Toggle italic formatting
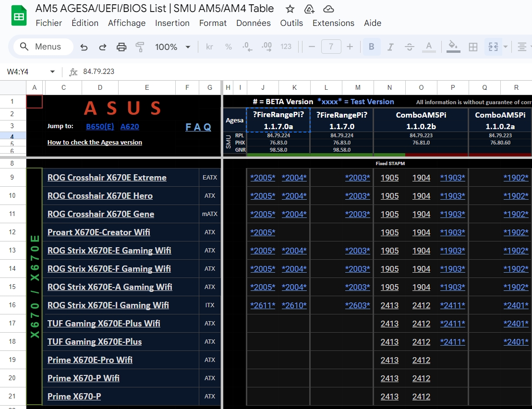Screen dimensions: 532x409 390,47
